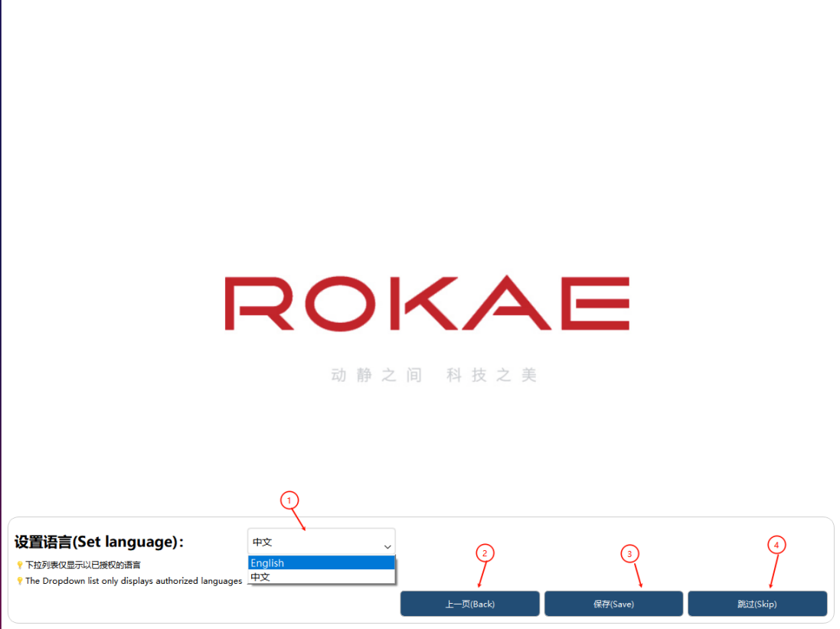This screenshot has width=840, height=629.
Task: Click the Chinese hint about authorized languages
Action: click(x=83, y=565)
